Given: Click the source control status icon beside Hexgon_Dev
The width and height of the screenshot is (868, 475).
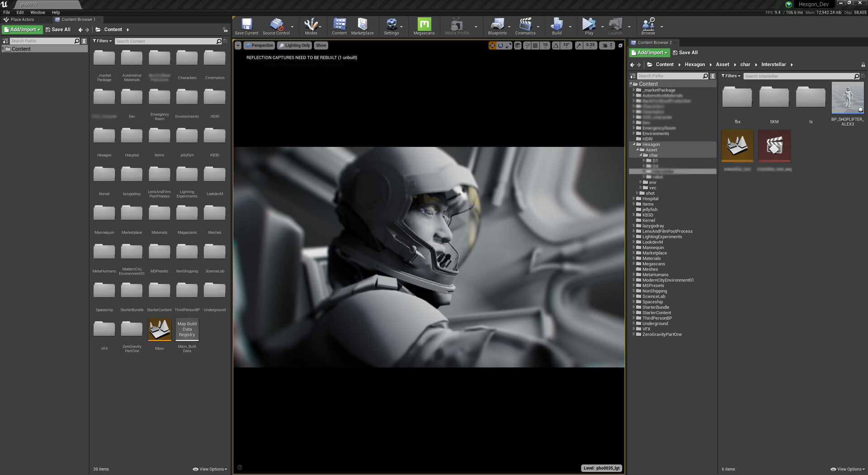Looking at the screenshot, I should pyautogui.click(x=788, y=4).
